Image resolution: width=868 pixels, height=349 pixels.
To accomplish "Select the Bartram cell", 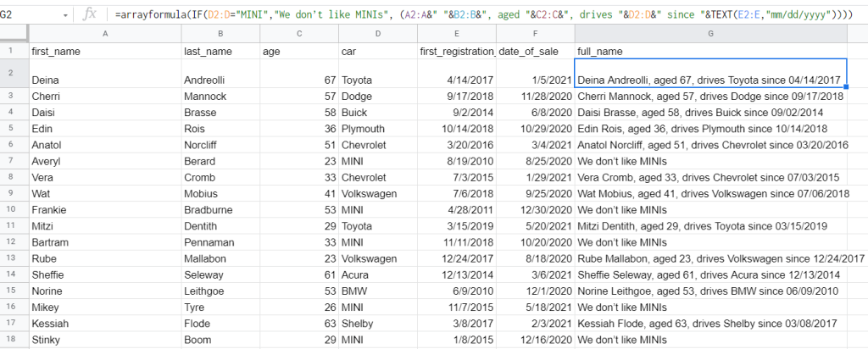I will coord(105,242).
